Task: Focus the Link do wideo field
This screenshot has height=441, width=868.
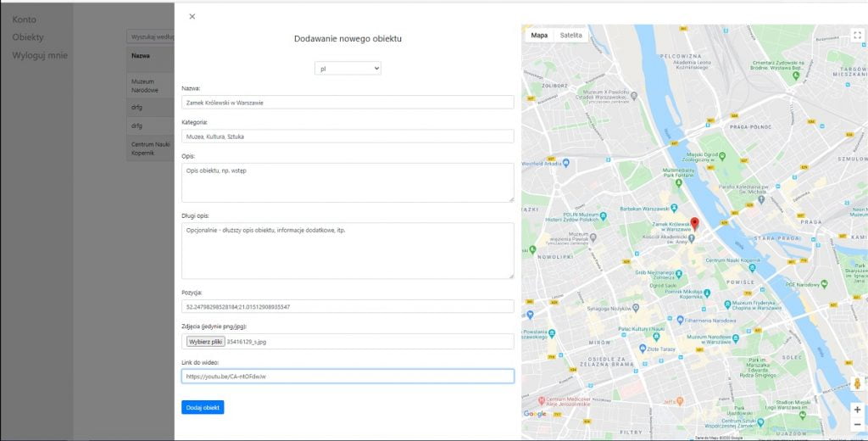Action: click(348, 377)
